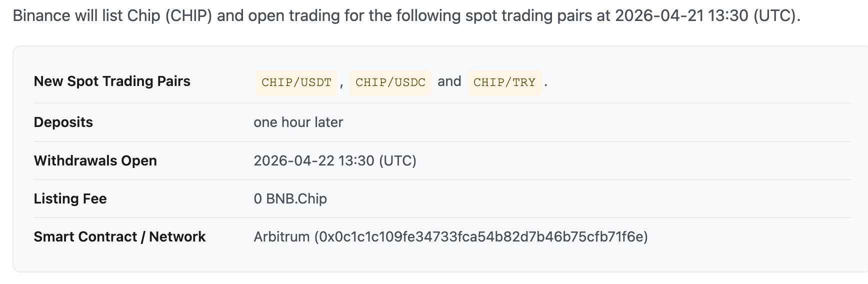Image resolution: width=868 pixels, height=284 pixels.
Task: Click the "one hour later" deposits value
Action: point(298,122)
